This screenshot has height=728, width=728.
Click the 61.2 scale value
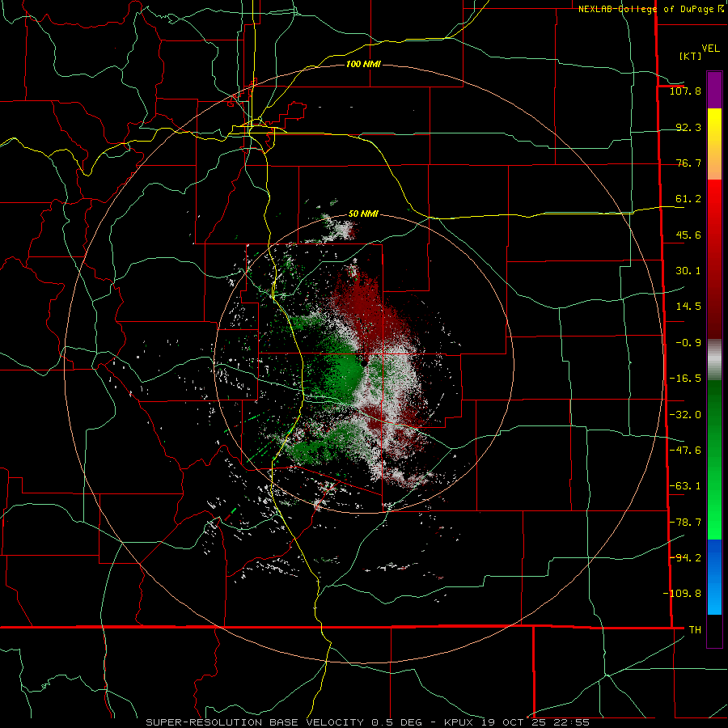[688, 199]
